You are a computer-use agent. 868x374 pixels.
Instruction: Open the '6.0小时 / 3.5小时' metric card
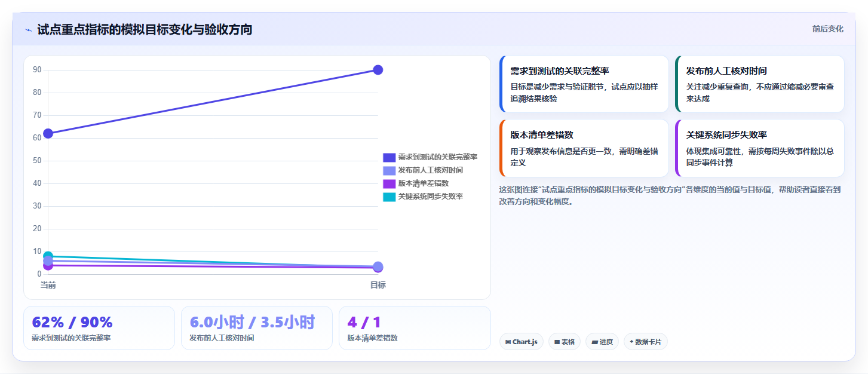(x=257, y=328)
